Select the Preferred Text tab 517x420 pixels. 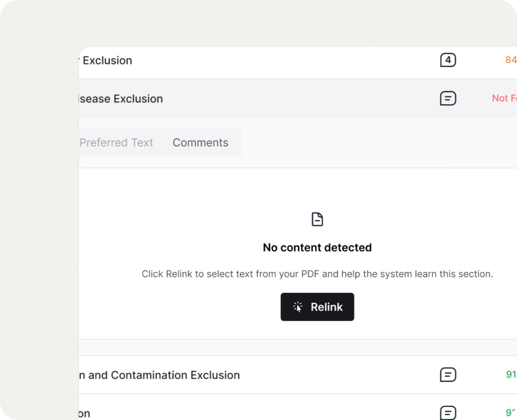pyautogui.click(x=116, y=142)
